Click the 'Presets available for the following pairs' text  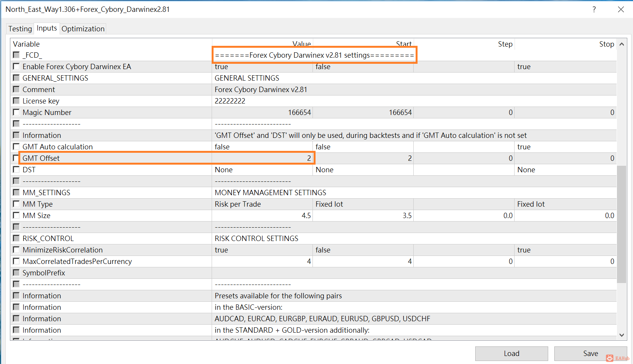(x=278, y=296)
